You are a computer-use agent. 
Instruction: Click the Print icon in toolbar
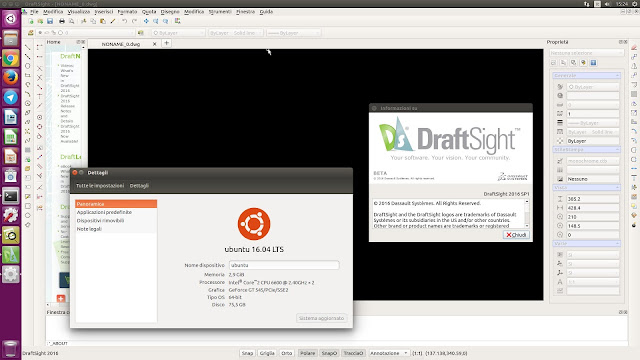pos(62,21)
